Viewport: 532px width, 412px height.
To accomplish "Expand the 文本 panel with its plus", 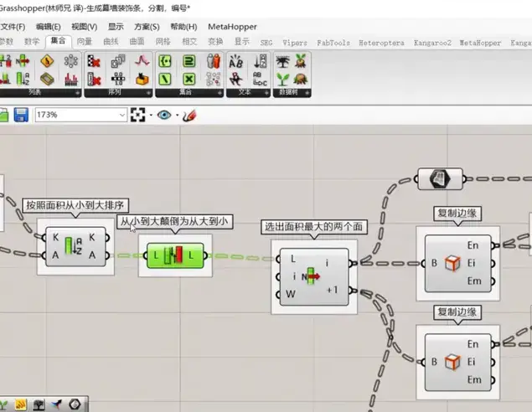I will click(266, 93).
